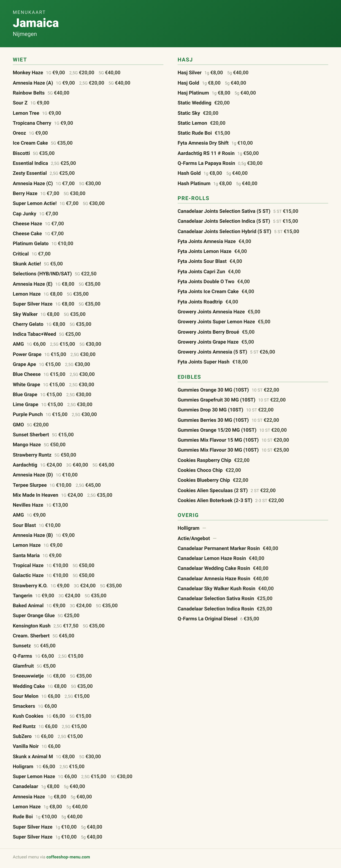Select the WIET section heading
The height and width of the screenshot is (868, 341).
click(20, 60)
